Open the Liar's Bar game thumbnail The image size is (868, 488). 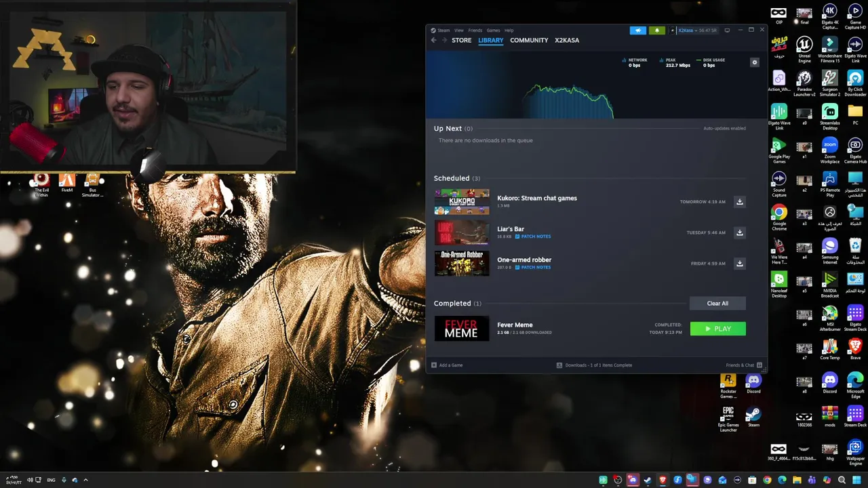pyautogui.click(x=461, y=232)
